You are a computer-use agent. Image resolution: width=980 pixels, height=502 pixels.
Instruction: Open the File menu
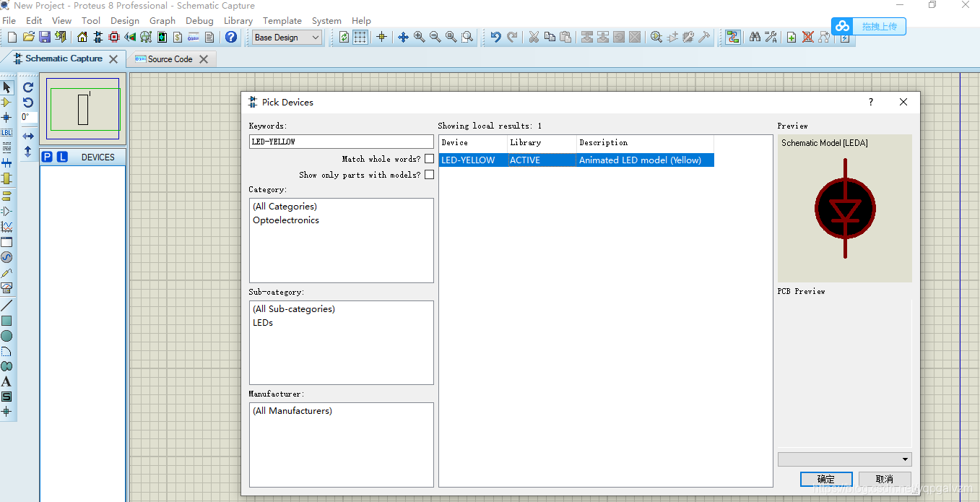pyautogui.click(x=9, y=20)
